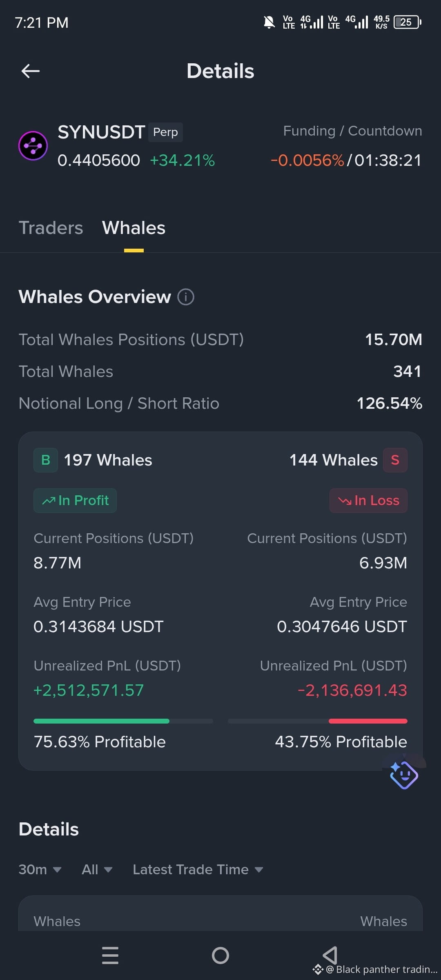Image resolution: width=441 pixels, height=980 pixels.
Task: Tap the green B buy badge
Action: click(46, 460)
